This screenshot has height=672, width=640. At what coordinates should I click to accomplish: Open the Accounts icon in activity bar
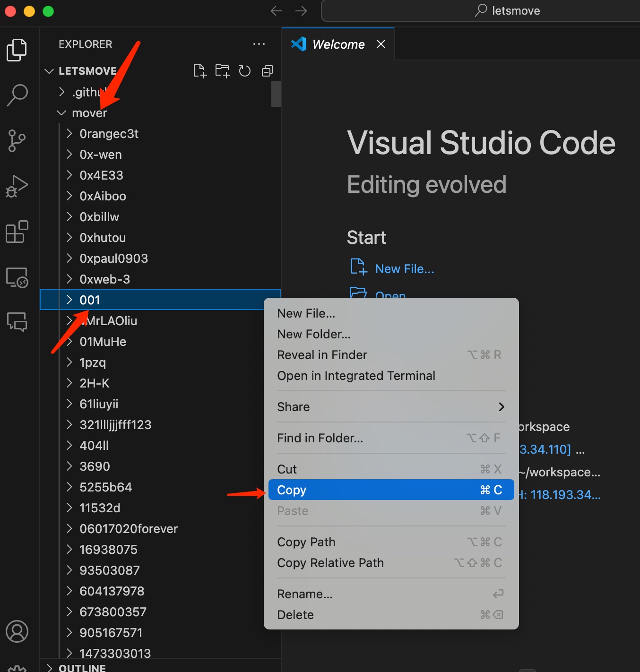pos(17,631)
